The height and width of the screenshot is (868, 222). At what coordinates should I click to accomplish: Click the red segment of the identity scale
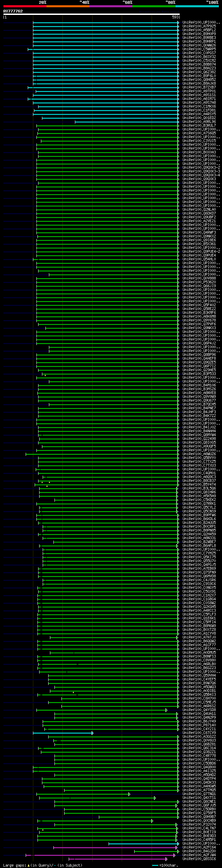pos(25,6)
